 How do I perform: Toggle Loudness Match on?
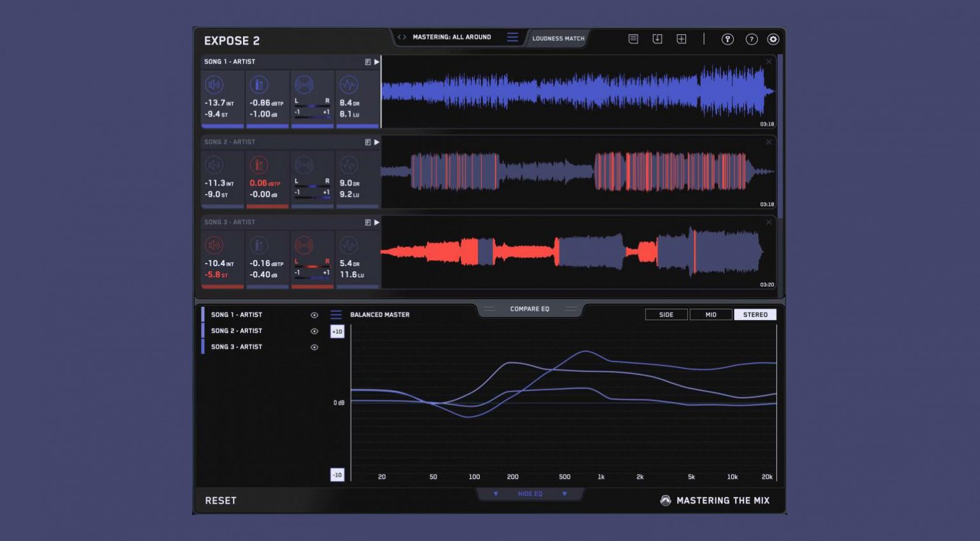point(558,38)
